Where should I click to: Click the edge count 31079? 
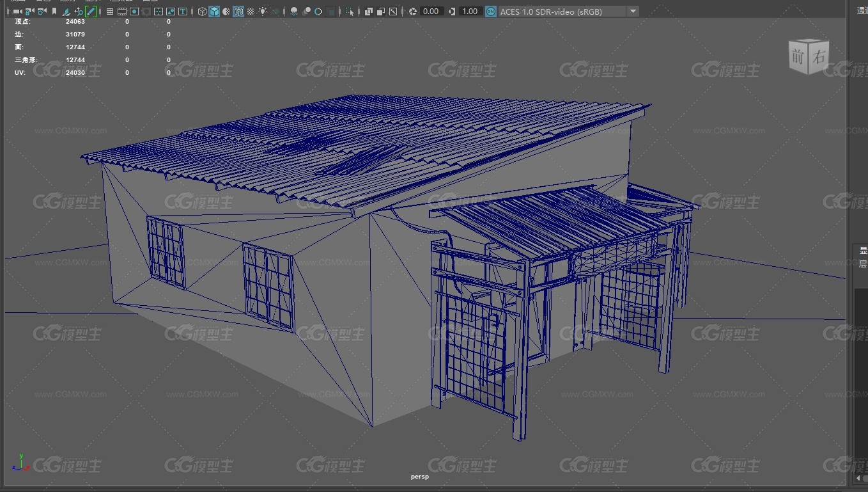pyautogui.click(x=75, y=35)
